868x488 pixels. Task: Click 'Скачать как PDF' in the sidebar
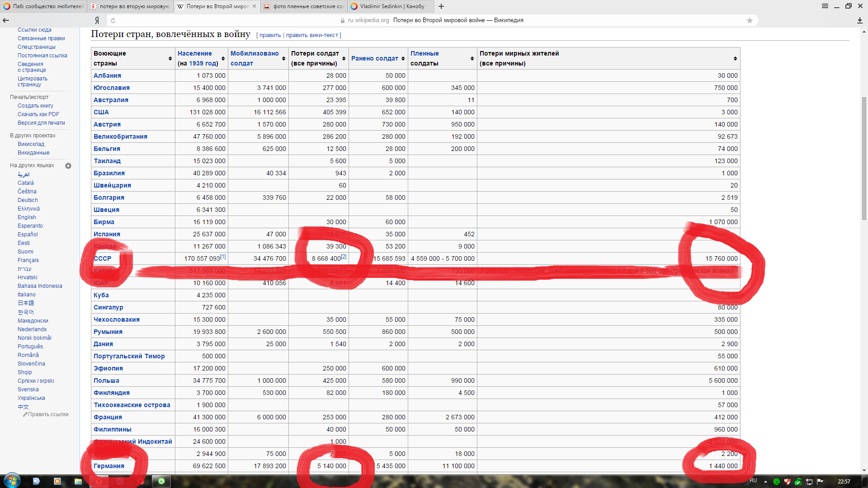pos(38,114)
